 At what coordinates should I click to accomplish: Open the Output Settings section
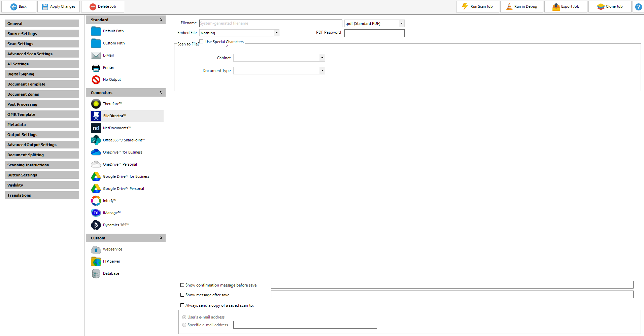point(42,135)
